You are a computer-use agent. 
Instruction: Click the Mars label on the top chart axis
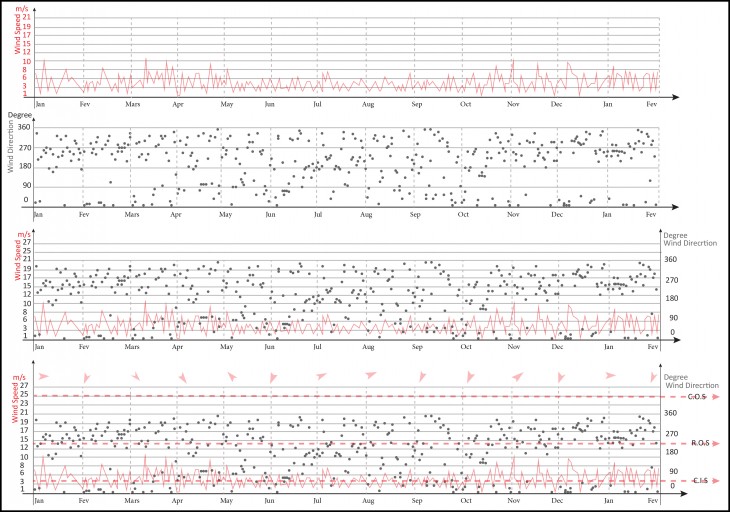(133, 104)
